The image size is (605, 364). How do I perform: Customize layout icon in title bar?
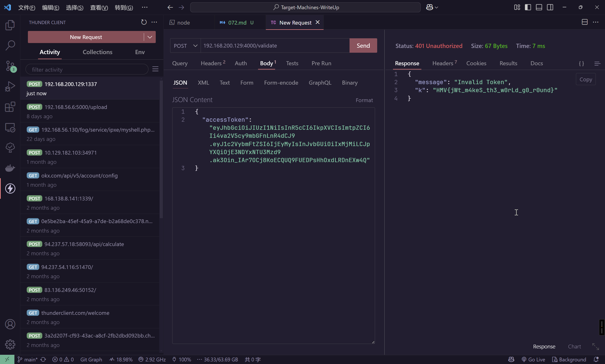coord(517,7)
